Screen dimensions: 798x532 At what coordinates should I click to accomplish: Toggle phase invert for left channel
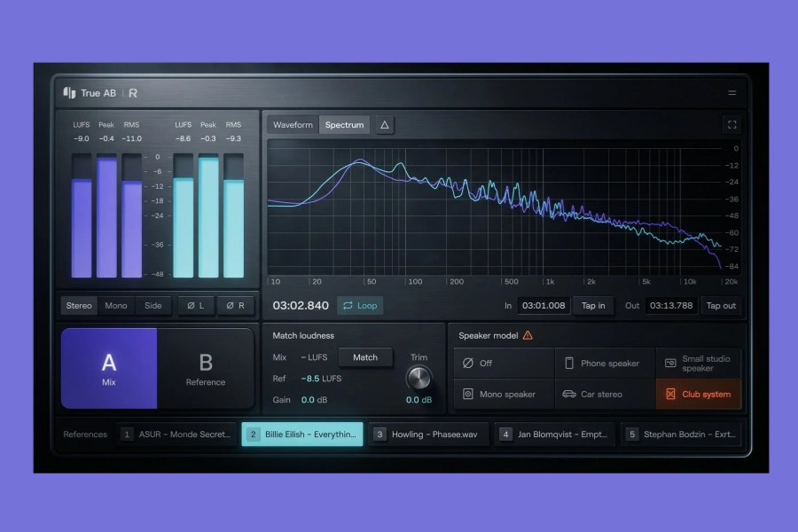pos(195,305)
